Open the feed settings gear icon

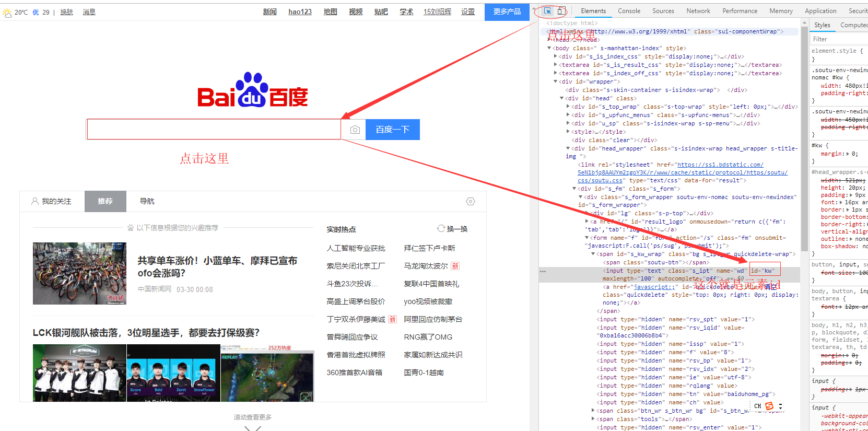click(x=471, y=201)
